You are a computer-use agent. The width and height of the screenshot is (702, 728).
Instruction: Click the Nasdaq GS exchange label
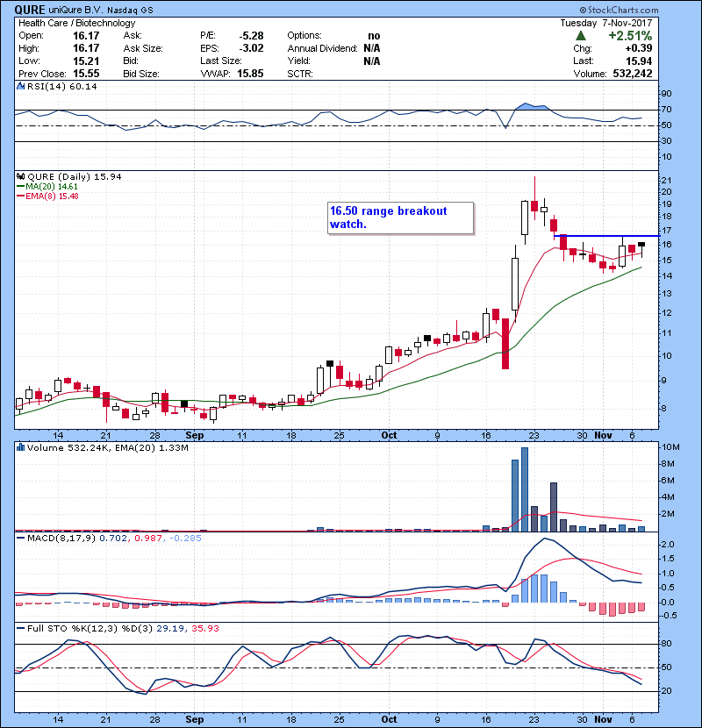[x=130, y=11]
